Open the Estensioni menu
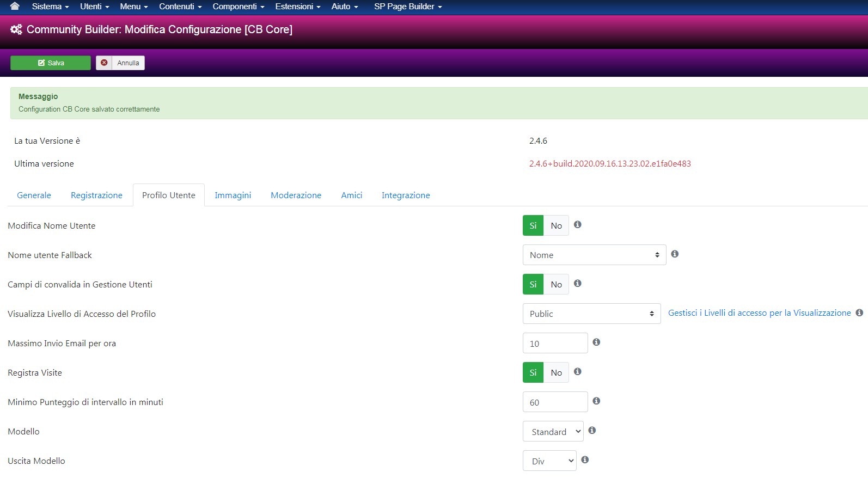Screen dimensions: 868x478 tap(298, 7)
